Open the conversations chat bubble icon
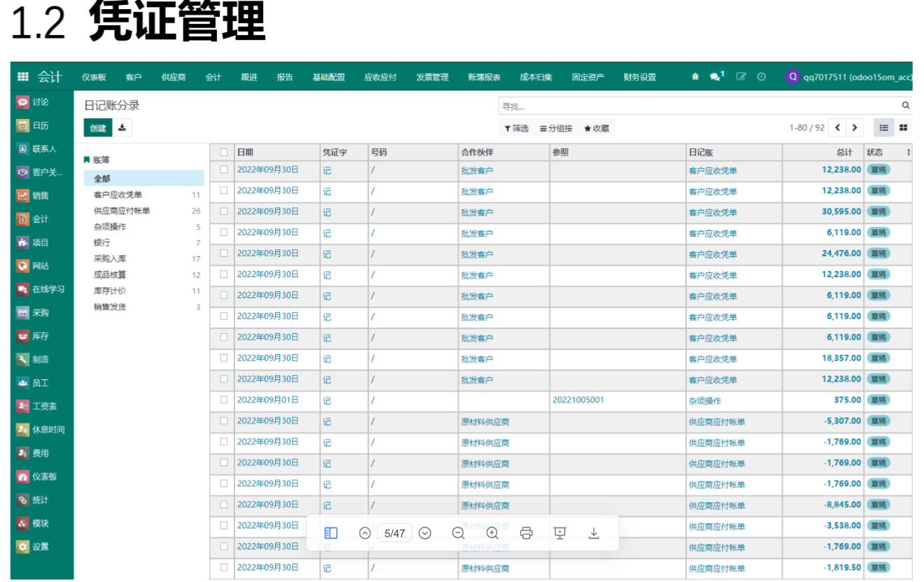The width and height of the screenshot is (924, 582). coord(715,77)
